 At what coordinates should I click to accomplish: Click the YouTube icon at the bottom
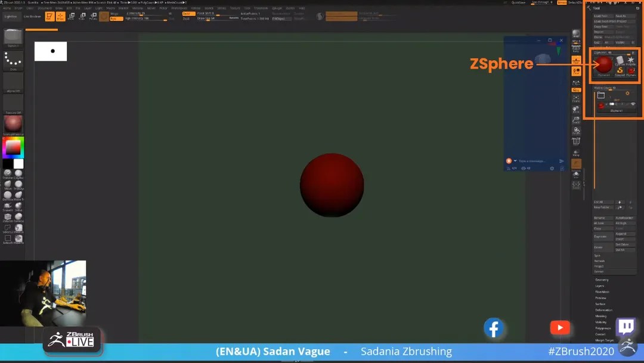tap(559, 327)
